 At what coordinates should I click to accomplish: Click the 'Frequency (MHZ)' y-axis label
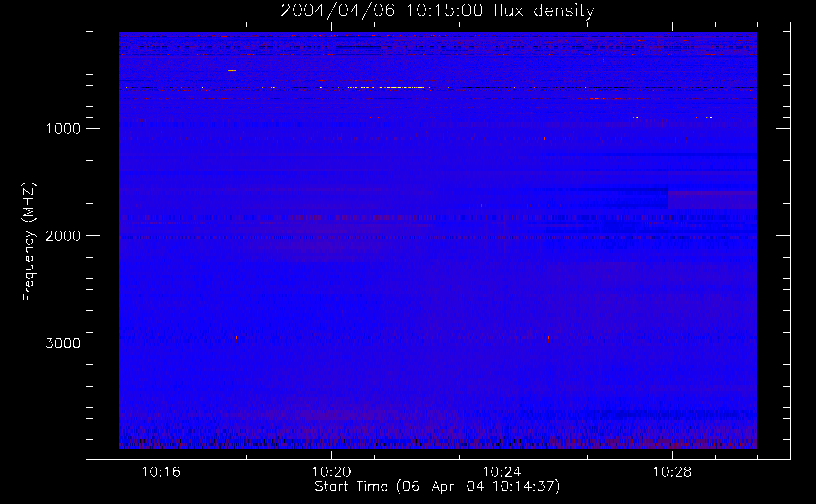coord(29,242)
